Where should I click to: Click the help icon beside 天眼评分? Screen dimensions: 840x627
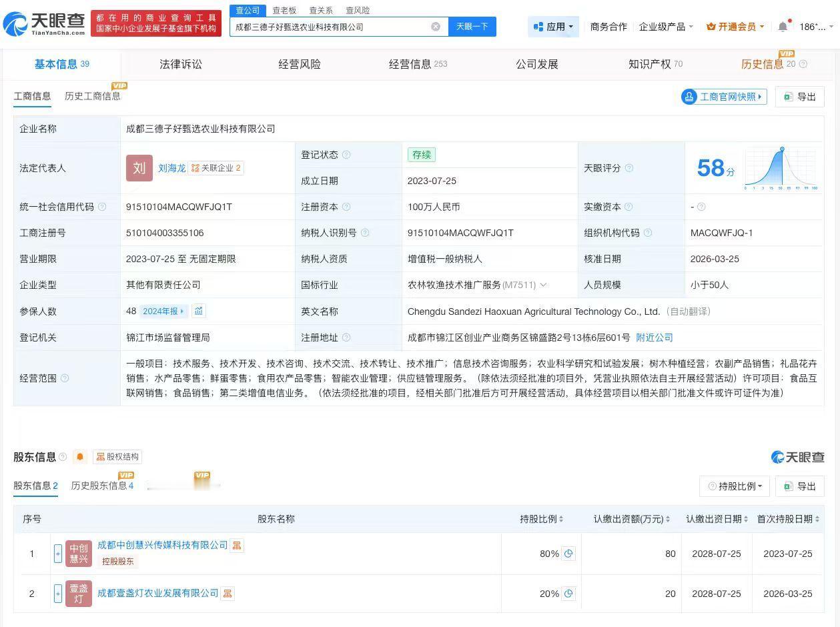click(629, 168)
